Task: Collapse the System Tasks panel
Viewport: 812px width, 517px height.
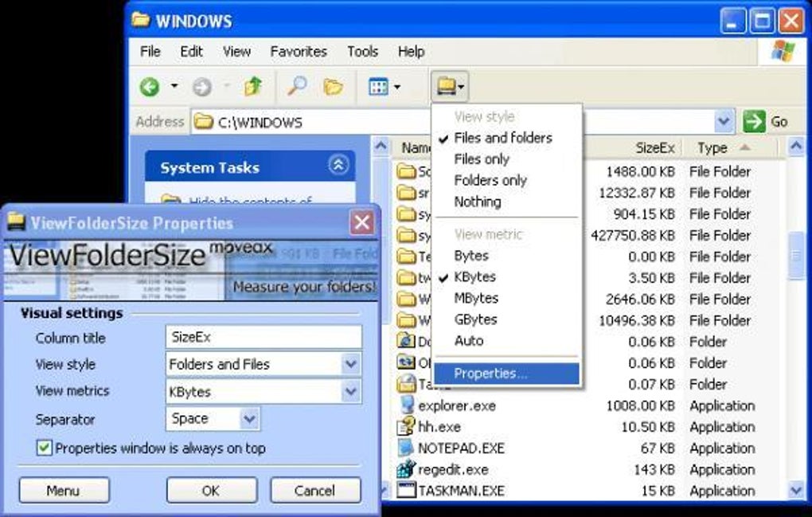Action: (x=338, y=165)
